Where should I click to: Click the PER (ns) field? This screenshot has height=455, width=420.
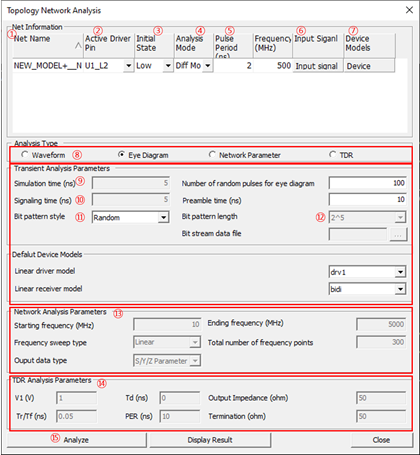[180, 416]
